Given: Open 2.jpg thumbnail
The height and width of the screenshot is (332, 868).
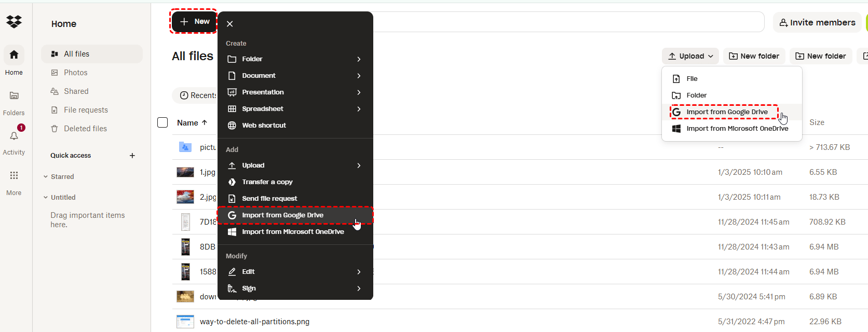Looking at the screenshot, I should pos(185,197).
